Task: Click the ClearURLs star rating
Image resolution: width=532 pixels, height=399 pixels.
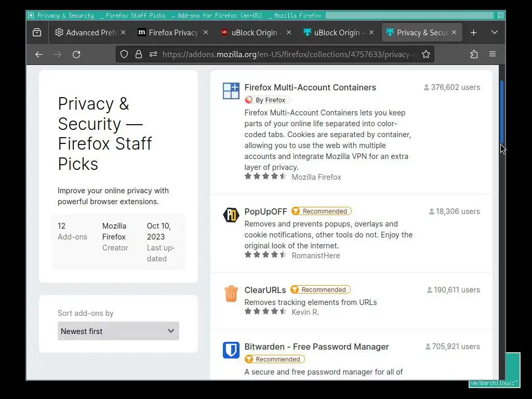Action: [x=265, y=312]
